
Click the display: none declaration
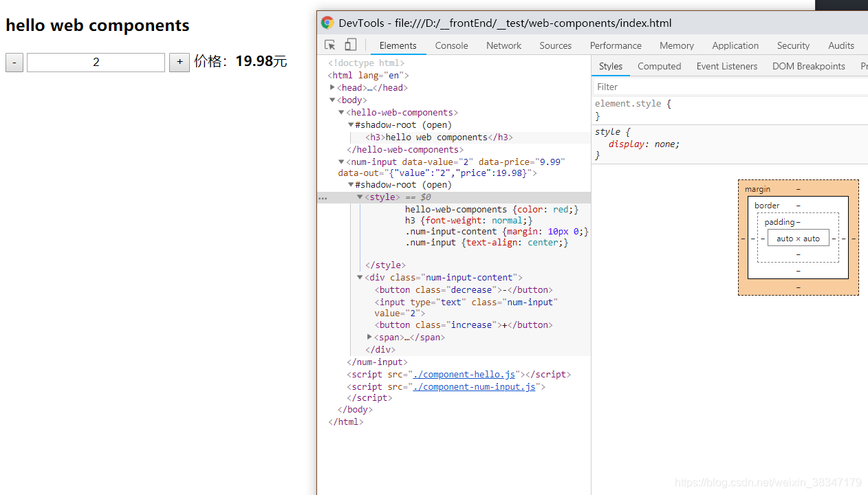(x=644, y=144)
